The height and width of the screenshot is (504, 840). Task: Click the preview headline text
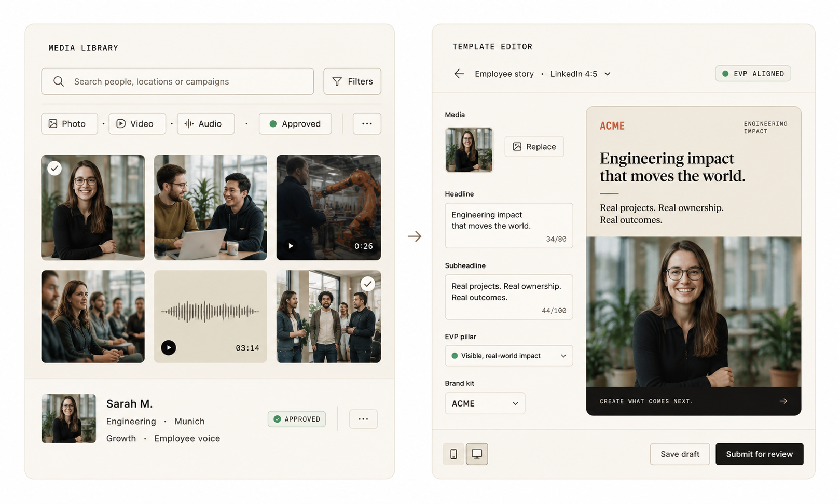(x=672, y=167)
